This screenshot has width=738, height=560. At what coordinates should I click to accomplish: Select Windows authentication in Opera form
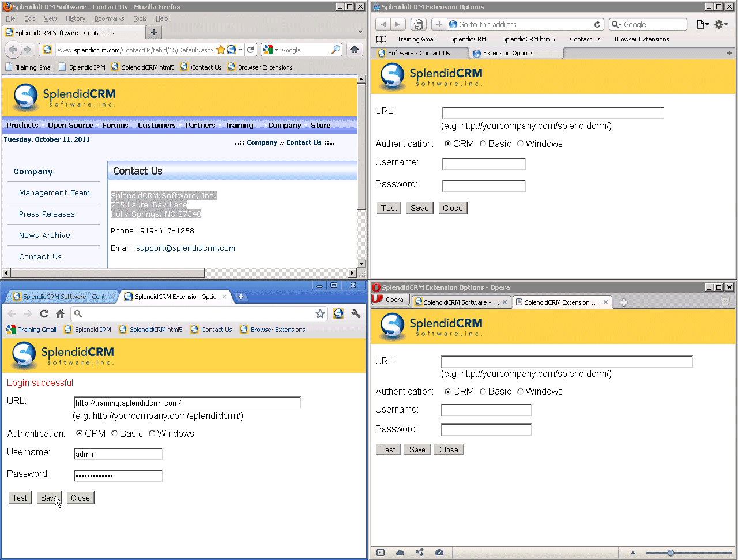click(521, 391)
